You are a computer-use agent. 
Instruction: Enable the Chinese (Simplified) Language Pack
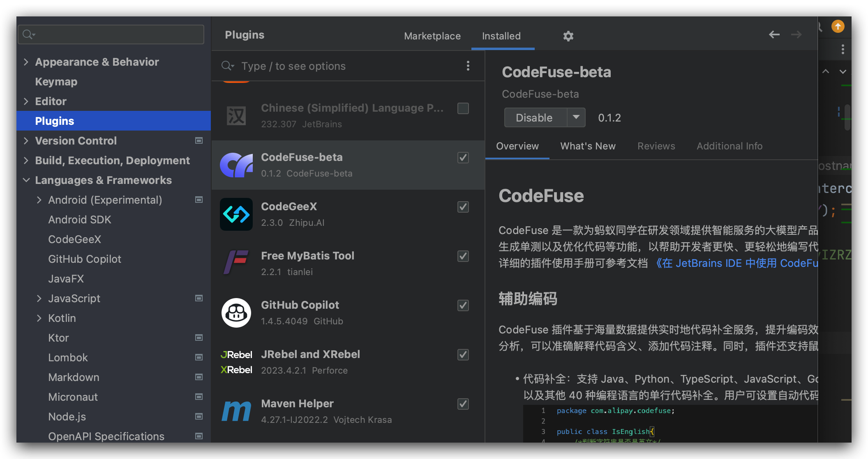click(x=463, y=108)
